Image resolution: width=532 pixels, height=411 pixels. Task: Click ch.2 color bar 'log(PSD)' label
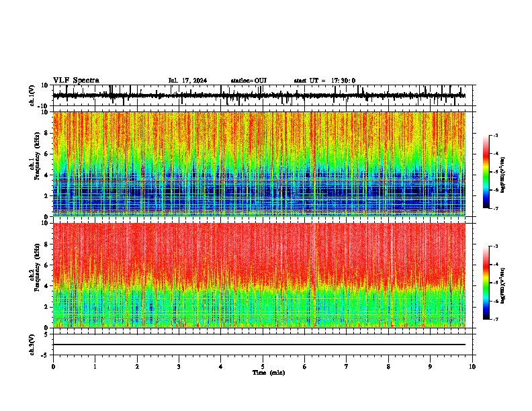pyautogui.click(x=503, y=286)
